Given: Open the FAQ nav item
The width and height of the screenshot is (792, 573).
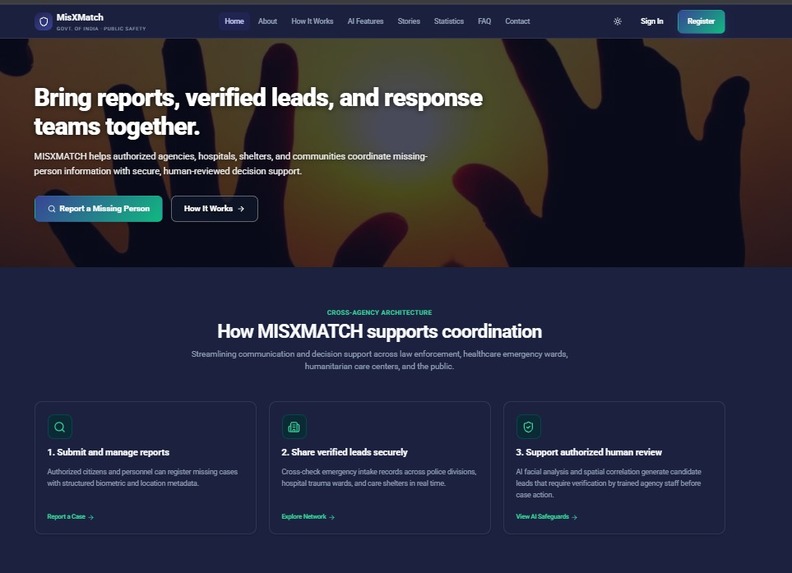Looking at the screenshot, I should (484, 21).
